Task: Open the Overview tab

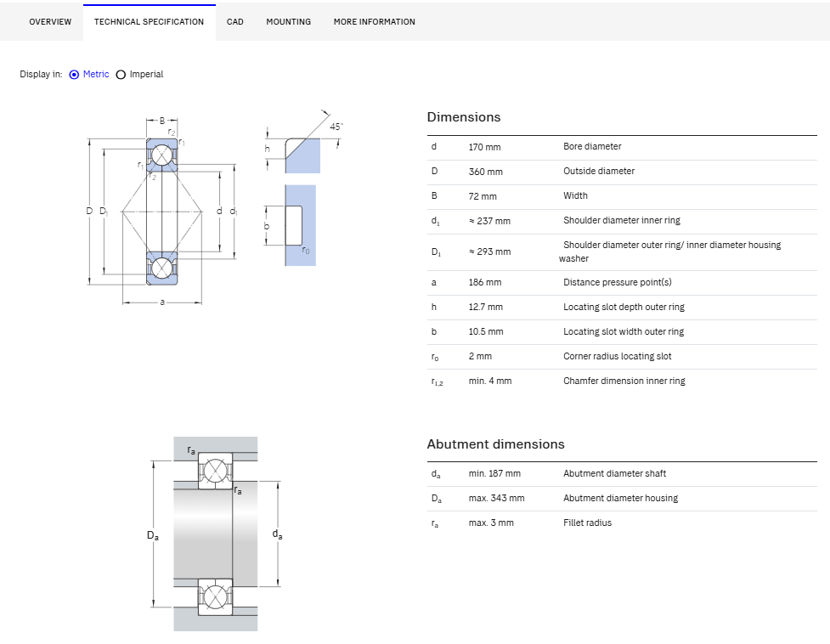Action: 50,22
